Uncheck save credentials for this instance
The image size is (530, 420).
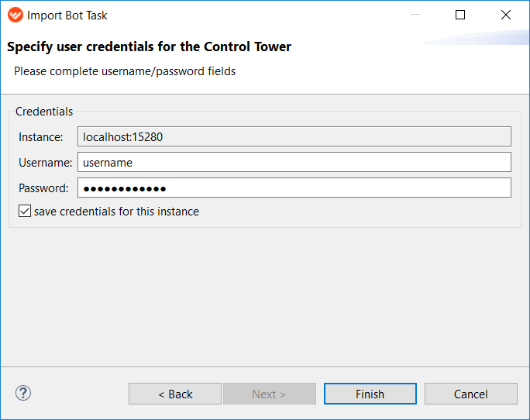pyautogui.click(x=25, y=211)
